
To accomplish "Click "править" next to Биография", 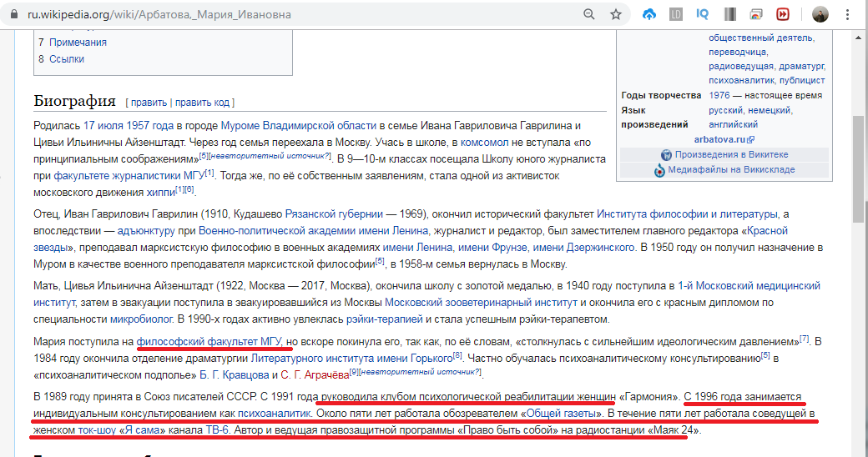I will (149, 103).
